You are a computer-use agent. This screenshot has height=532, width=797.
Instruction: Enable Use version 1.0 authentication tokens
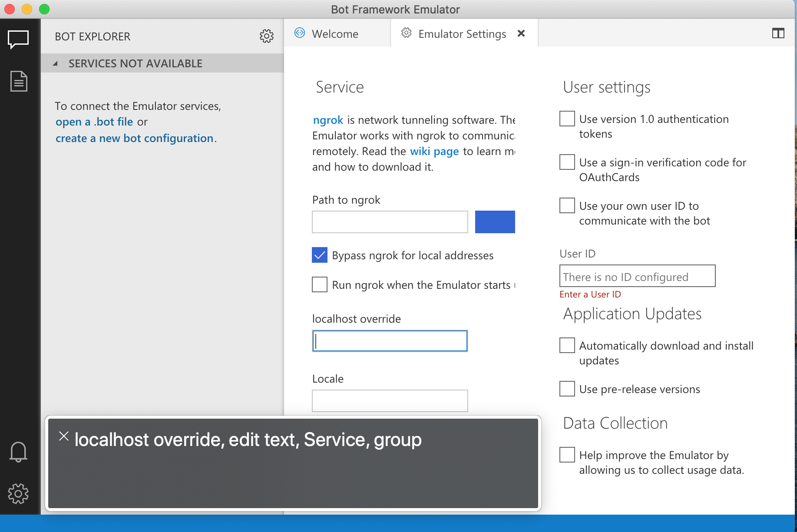pyautogui.click(x=567, y=119)
